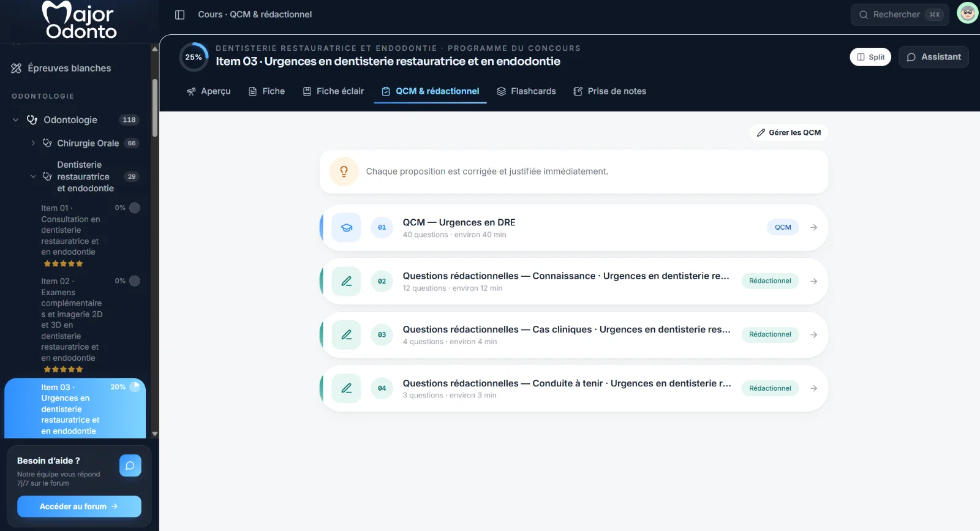Click Item 01 completion circle
This screenshot has height=531, width=980.
(x=135, y=208)
